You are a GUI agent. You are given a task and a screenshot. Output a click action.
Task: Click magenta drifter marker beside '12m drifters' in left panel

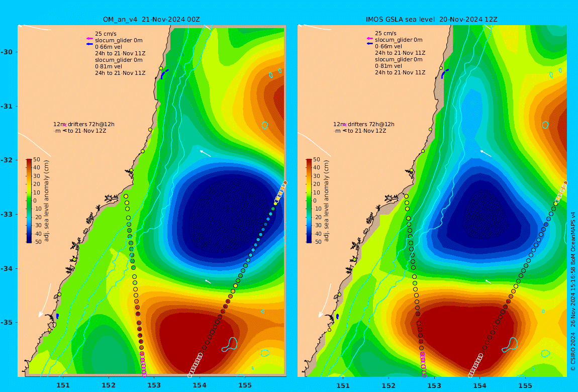[64, 125]
